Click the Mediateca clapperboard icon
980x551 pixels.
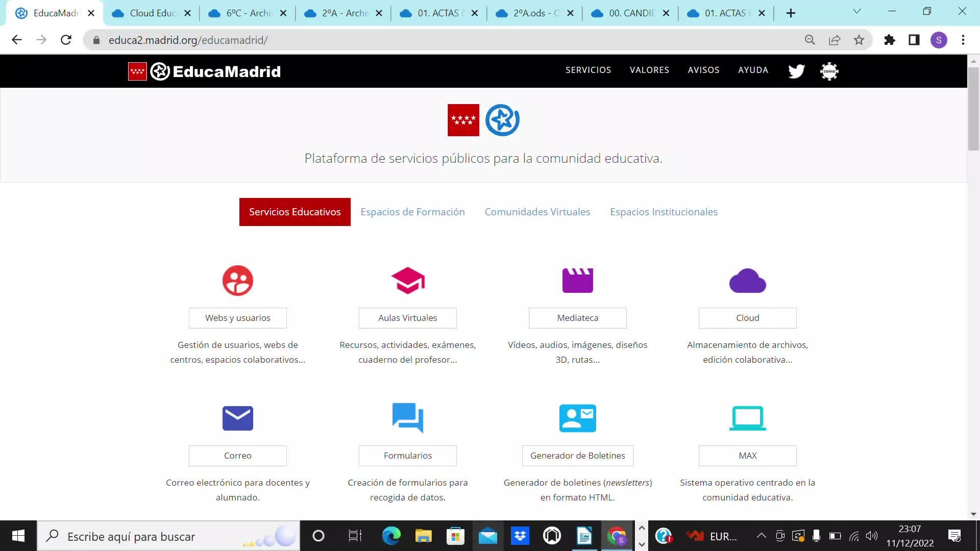tap(577, 281)
